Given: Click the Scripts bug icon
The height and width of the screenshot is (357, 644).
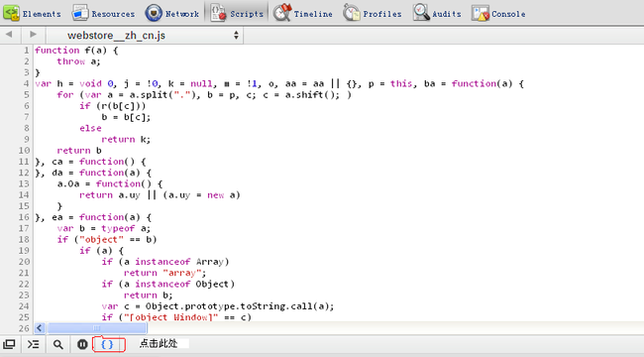Looking at the screenshot, I should 218,13.
